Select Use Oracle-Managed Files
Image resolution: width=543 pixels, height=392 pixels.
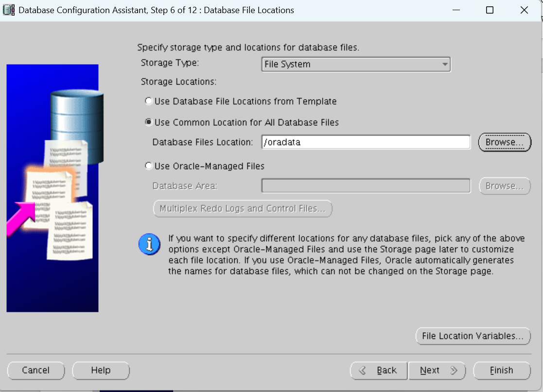pyautogui.click(x=148, y=166)
